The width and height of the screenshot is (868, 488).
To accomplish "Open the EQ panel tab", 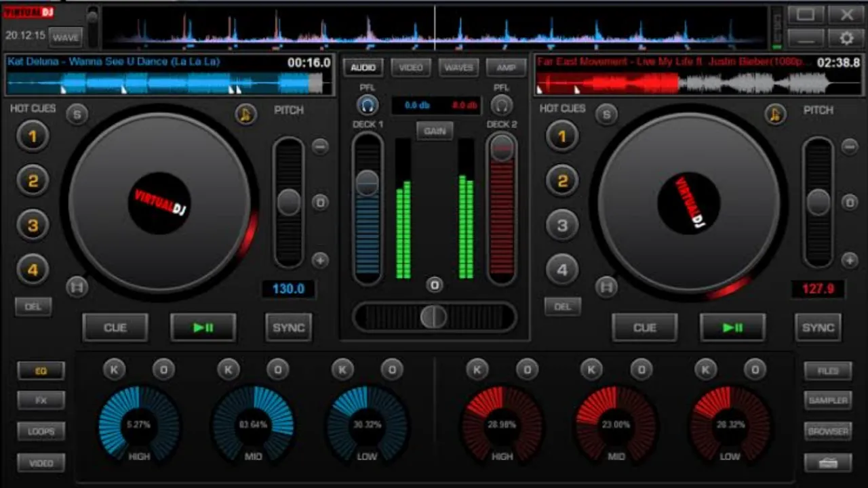I will pyautogui.click(x=41, y=371).
